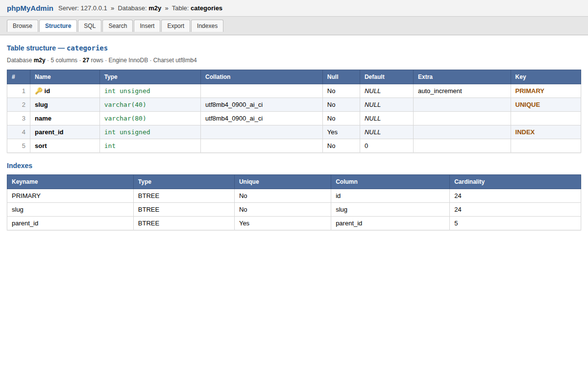Click the categories table breadcrumb
Screen dimensions: 588x392
pos(206,8)
